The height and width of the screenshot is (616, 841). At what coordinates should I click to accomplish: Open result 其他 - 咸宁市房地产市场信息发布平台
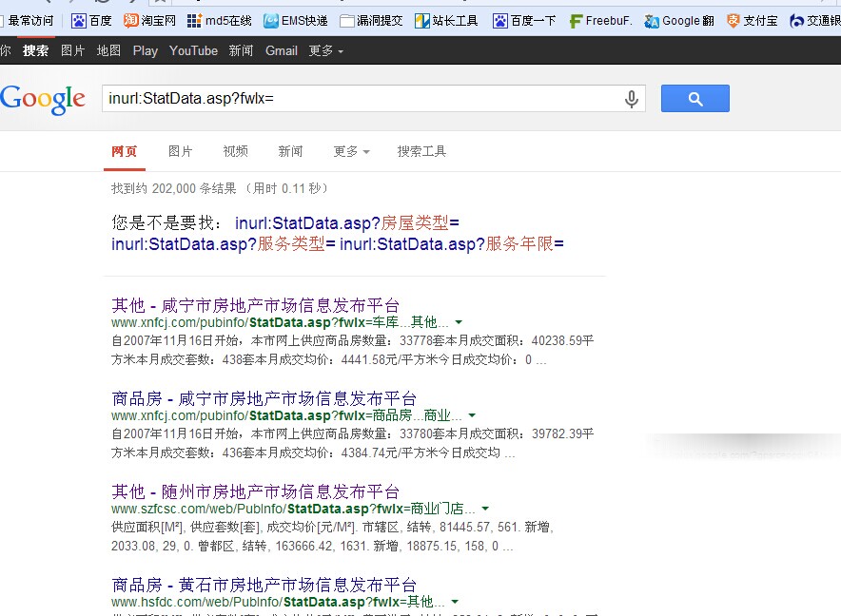[x=255, y=305]
